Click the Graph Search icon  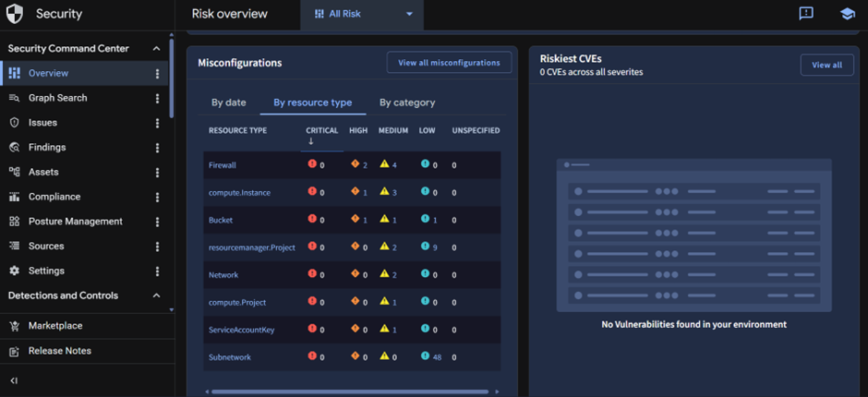(15, 98)
